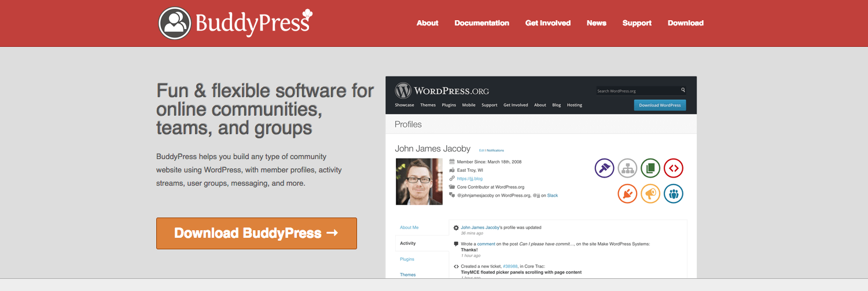Click the gear icon beside profile update
868x291 pixels.
coord(456,228)
